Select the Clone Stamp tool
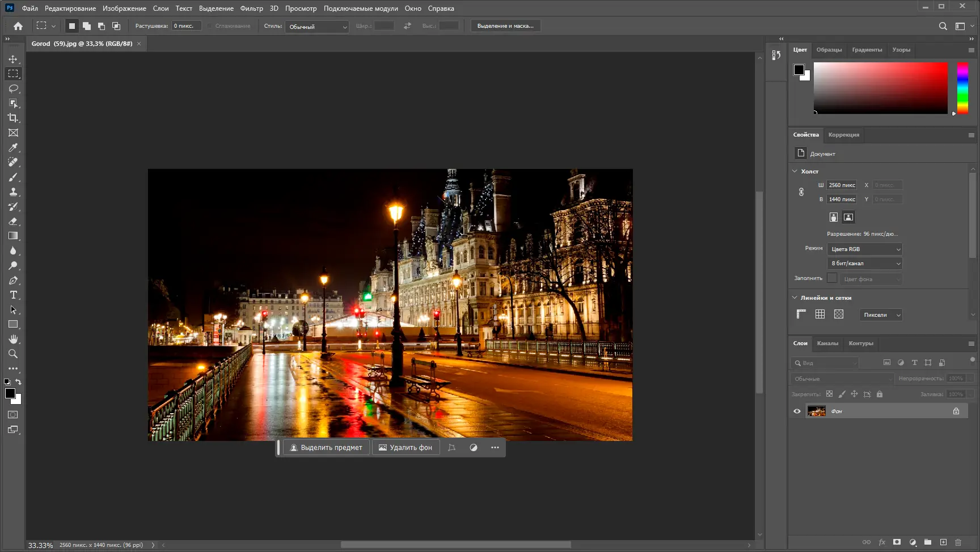The width and height of the screenshot is (980, 552). pyautogui.click(x=13, y=192)
